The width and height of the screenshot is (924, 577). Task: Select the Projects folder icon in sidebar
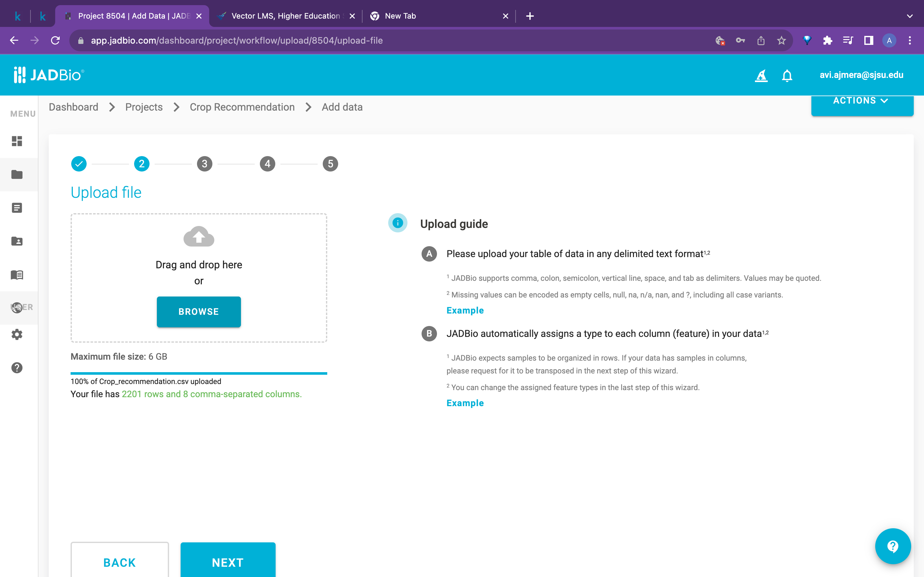click(x=17, y=174)
